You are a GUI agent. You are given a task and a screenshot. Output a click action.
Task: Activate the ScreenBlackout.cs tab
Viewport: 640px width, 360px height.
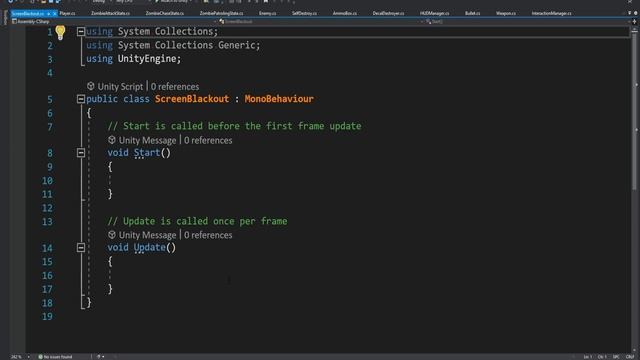tap(27, 13)
